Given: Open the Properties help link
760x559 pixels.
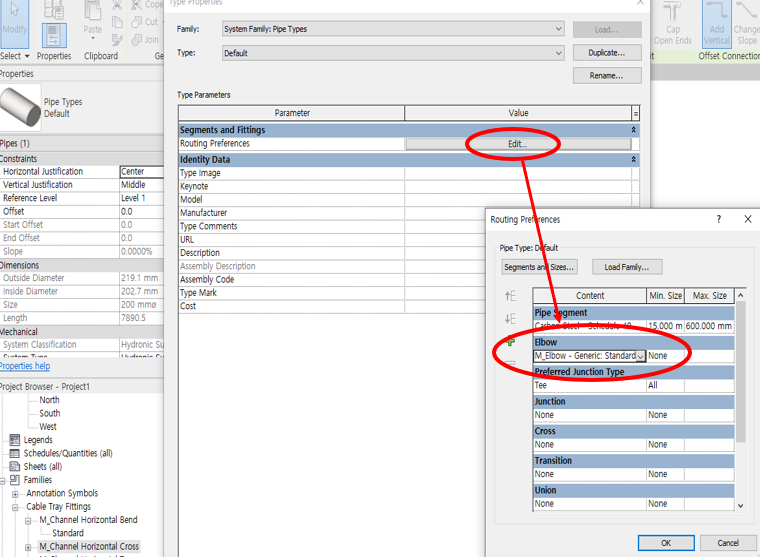Looking at the screenshot, I should coord(25,366).
